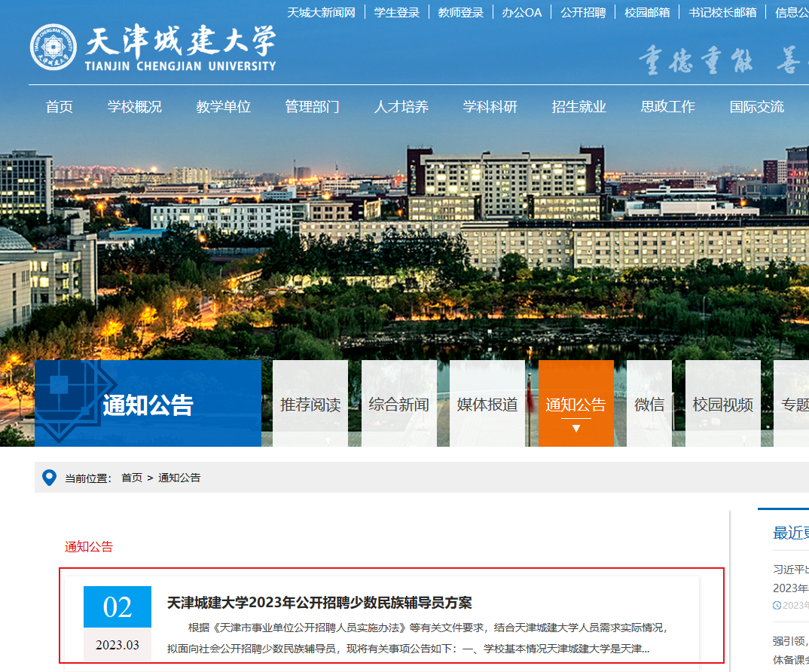Click 首页 in the breadcrumb
Viewport: 809px width, 672px height.
tap(132, 478)
